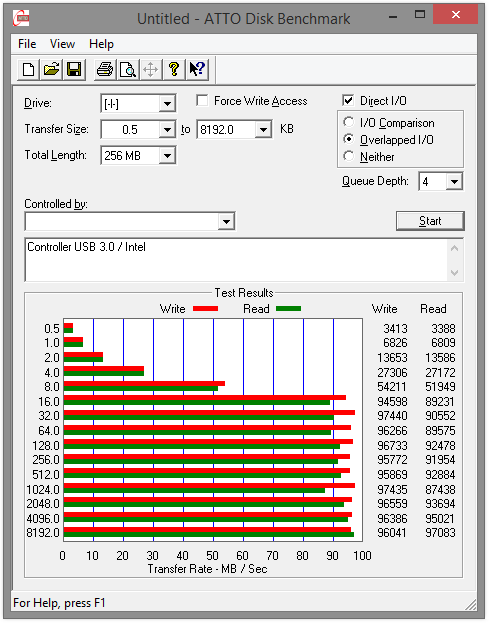The image size is (490, 623).
Task: Maximize the ATTO Disk Benchmark window
Action: pos(420,15)
